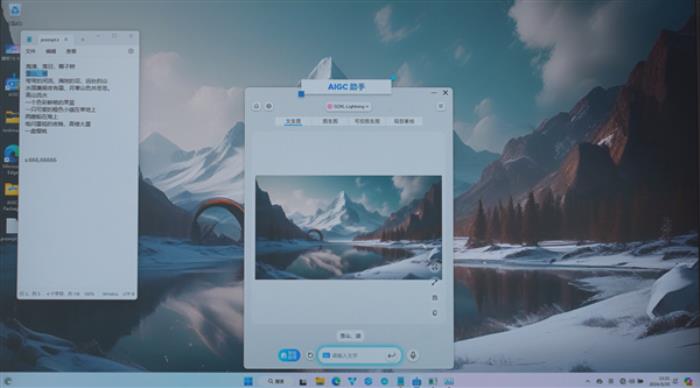Toggle the blue switch left of the input
The width and height of the screenshot is (700, 388).
289,355
